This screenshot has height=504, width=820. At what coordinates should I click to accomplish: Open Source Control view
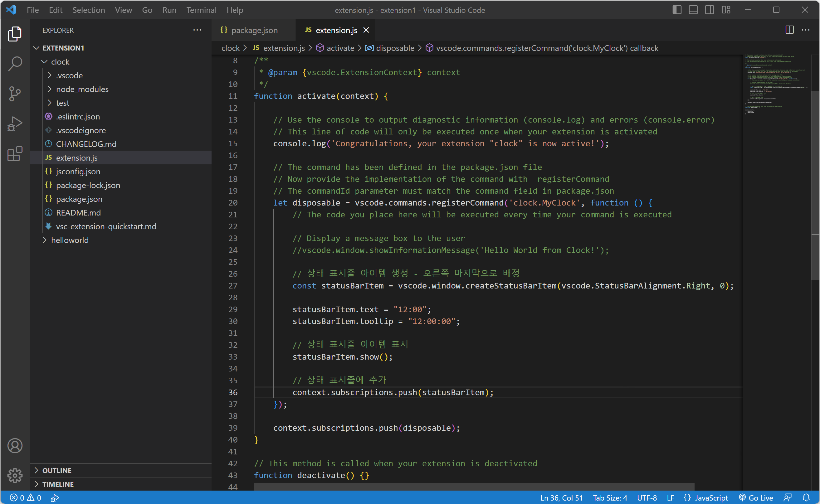15,94
